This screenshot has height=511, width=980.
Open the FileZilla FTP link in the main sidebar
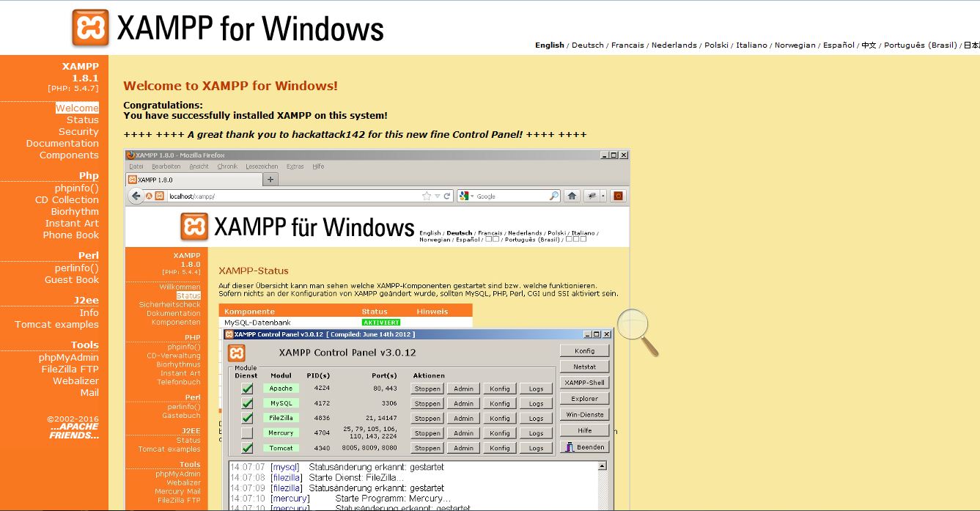[70, 369]
